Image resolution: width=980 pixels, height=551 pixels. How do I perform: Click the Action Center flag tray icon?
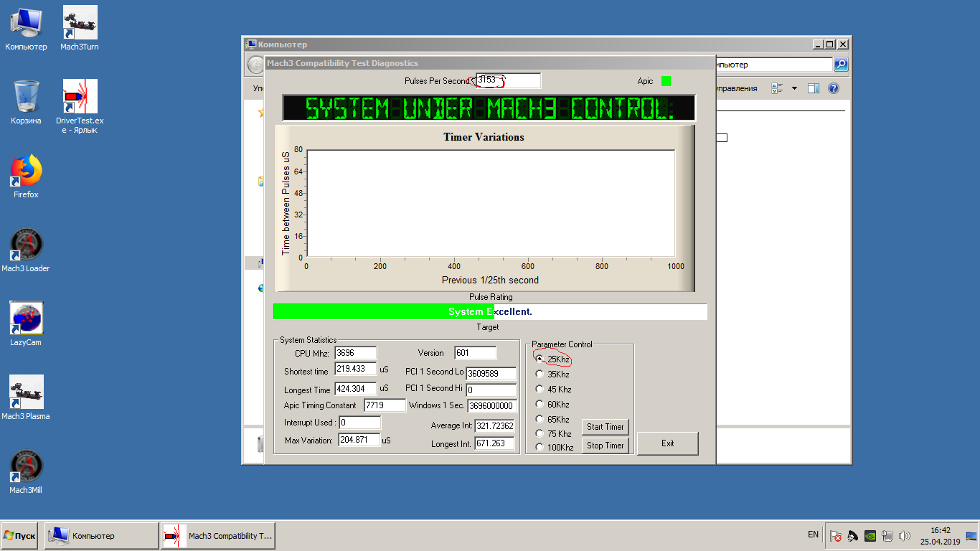(x=836, y=536)
